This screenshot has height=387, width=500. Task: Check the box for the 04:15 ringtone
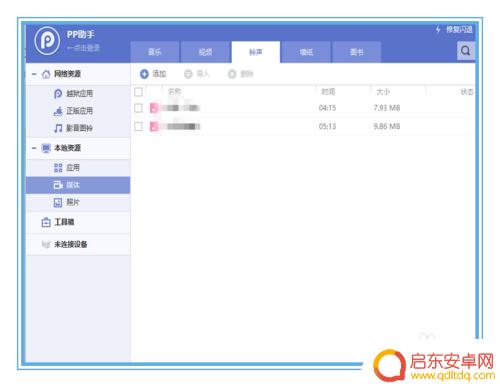[138, 108]
